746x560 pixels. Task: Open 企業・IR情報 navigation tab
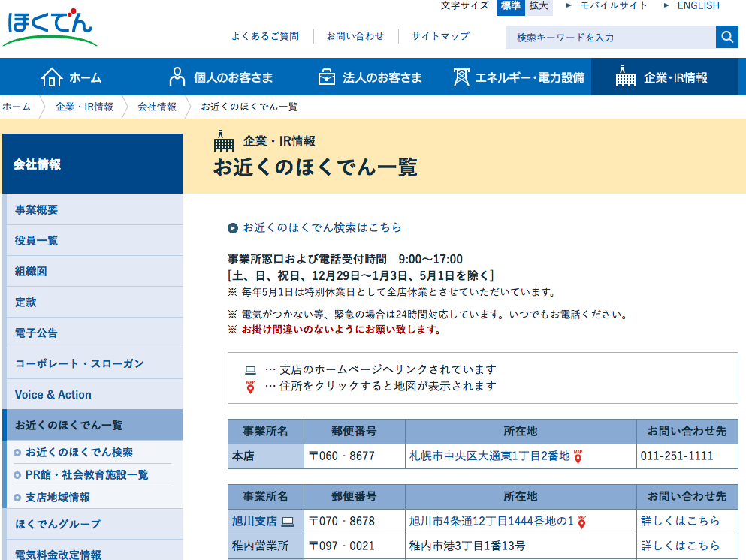click(665, 77)
